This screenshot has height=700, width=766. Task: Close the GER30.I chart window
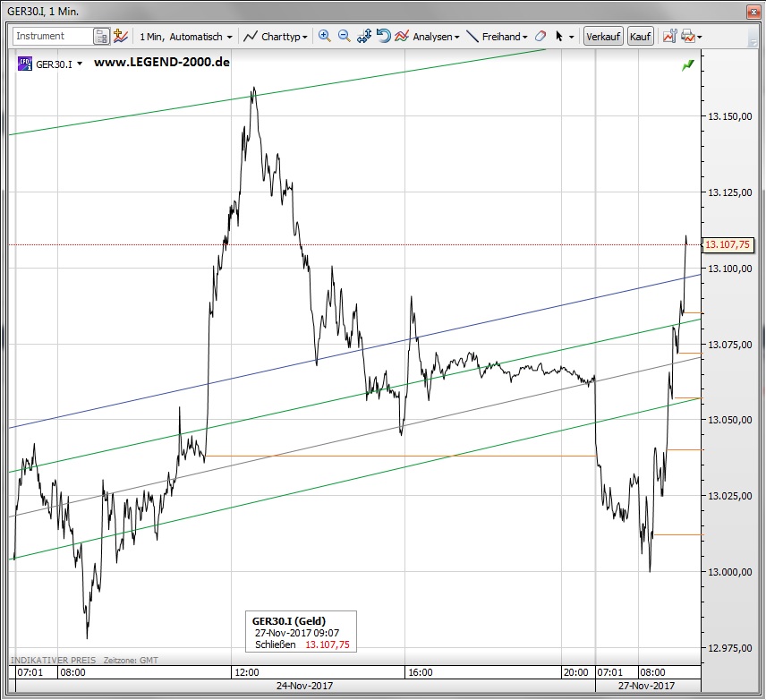(753, 12)
